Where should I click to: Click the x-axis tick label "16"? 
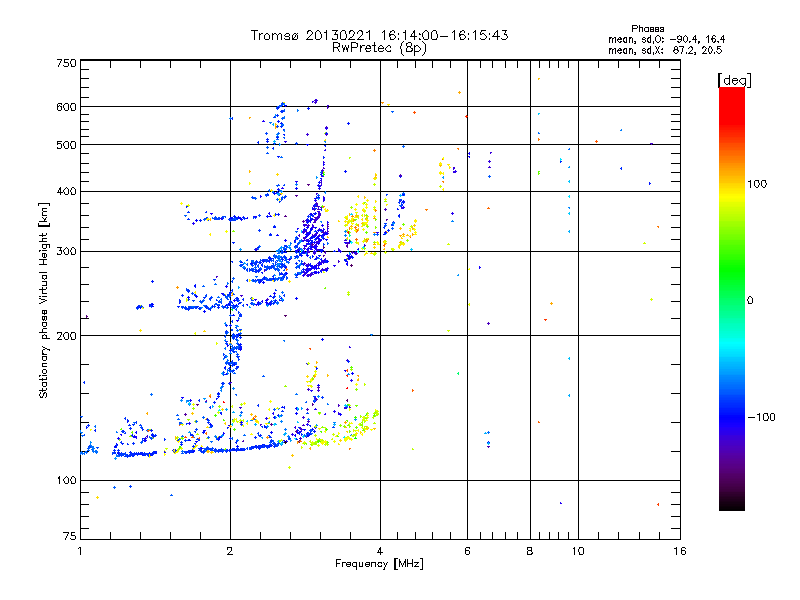pos(680,551)
